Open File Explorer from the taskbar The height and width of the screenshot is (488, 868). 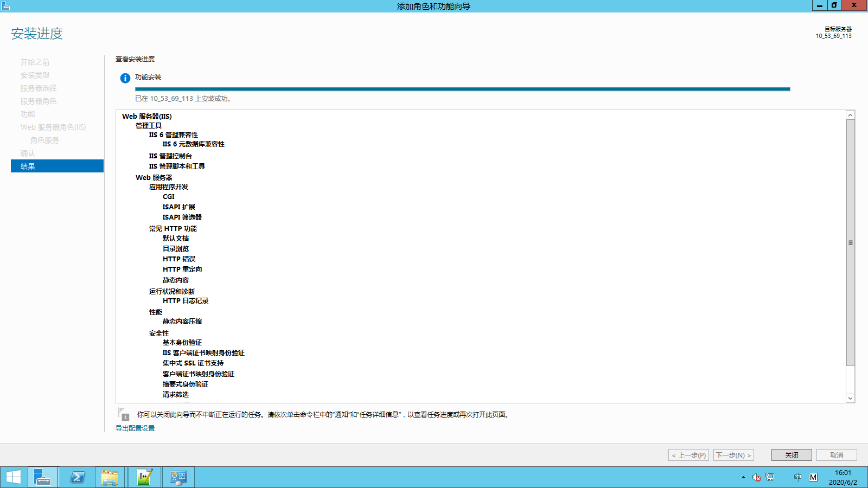pos(110,477)
